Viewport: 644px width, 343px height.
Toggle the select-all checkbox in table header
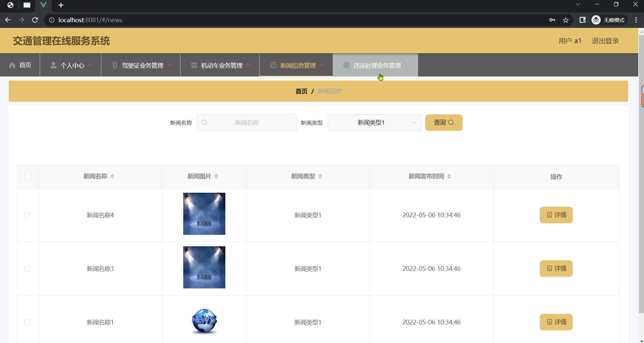(x=28, y=177)
